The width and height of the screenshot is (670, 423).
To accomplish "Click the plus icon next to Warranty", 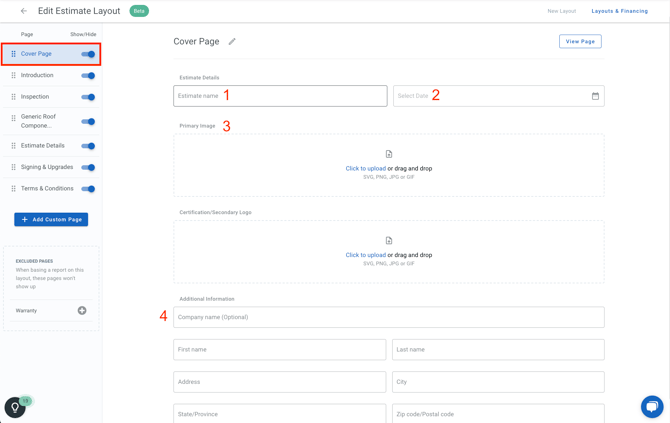I will click(x=82, y=311).
